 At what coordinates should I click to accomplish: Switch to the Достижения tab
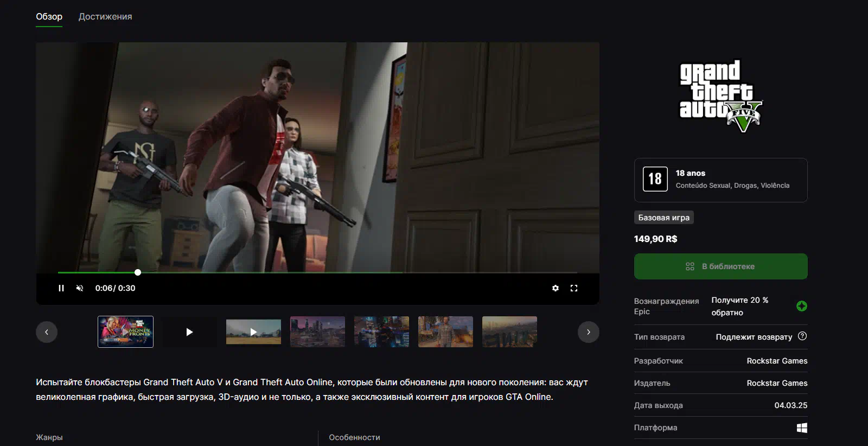point(105,17)
